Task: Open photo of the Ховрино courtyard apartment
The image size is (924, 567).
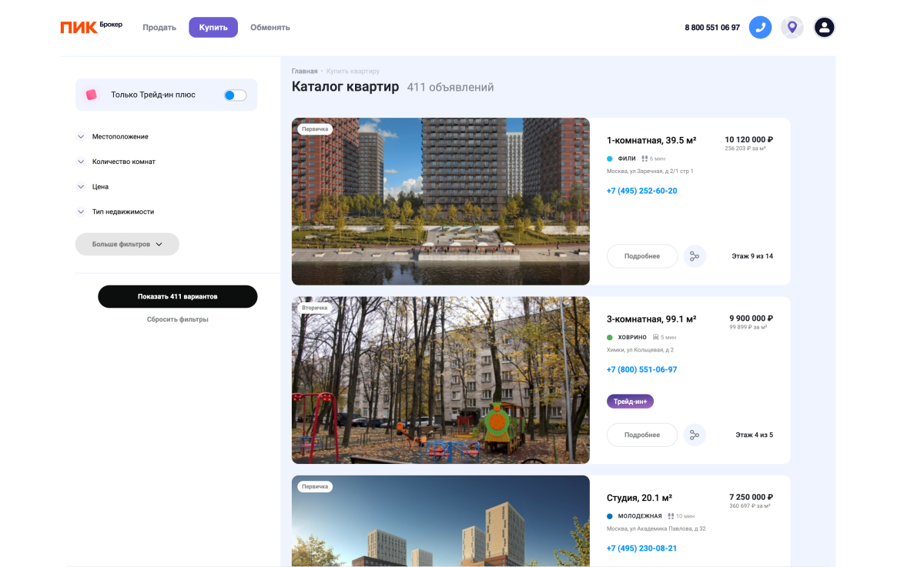Action: tap(440, 380)
